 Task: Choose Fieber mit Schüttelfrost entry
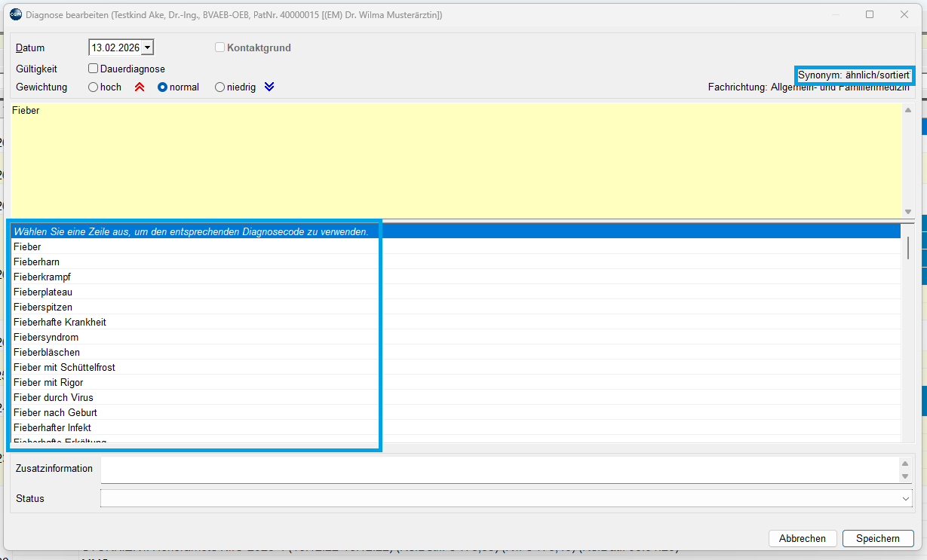coord(64,367)
